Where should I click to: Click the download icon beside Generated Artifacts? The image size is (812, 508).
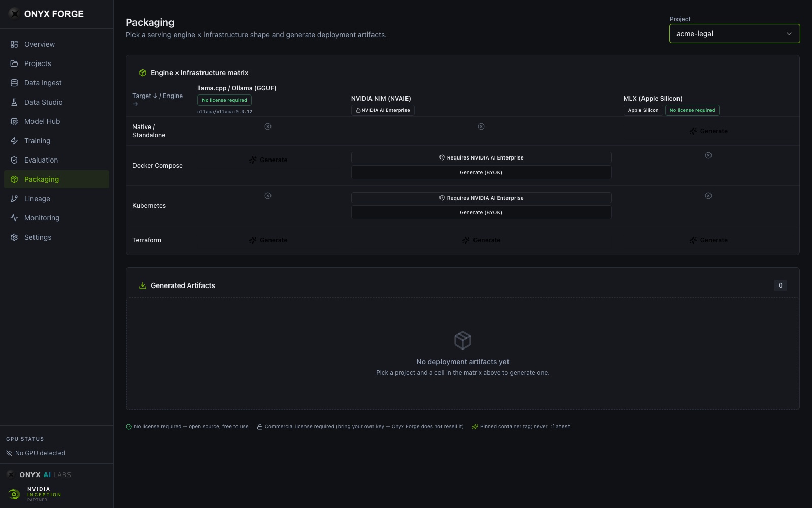(143, 285)
